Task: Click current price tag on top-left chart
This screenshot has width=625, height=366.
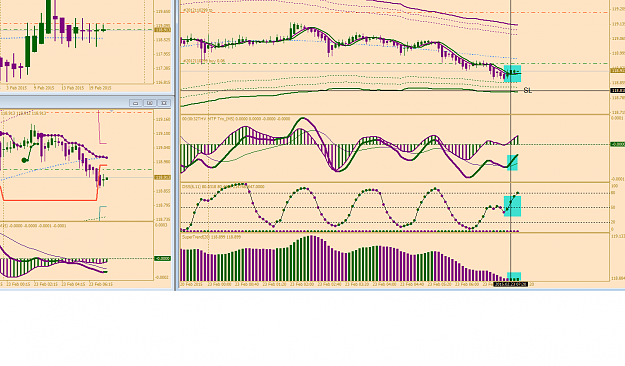Action: click(163, 30)
